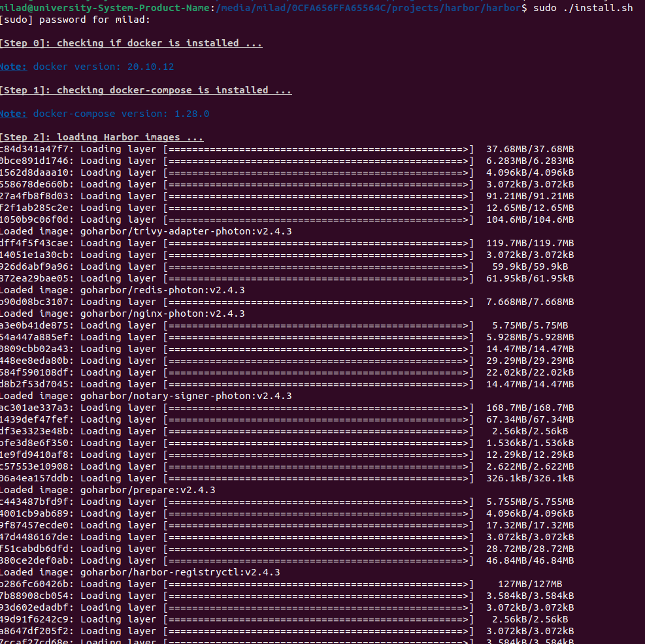
Task: Click the size value 59.9kB/59.9kB
Action: point(530,266)
